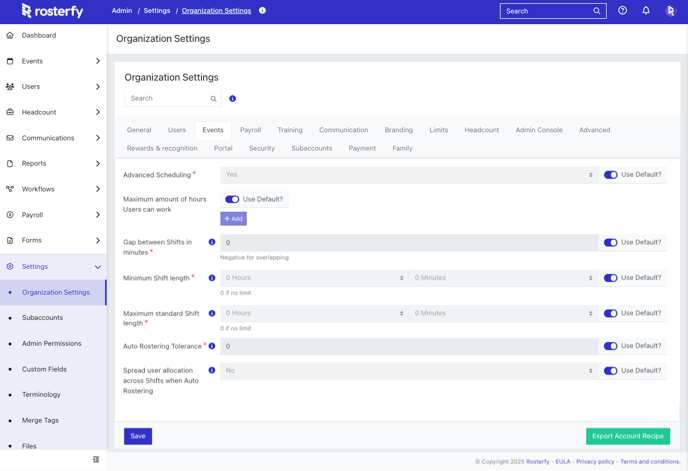Click Export Account Recipe button
The height and width of the screenshot is (471, 688).
(628, 436)
